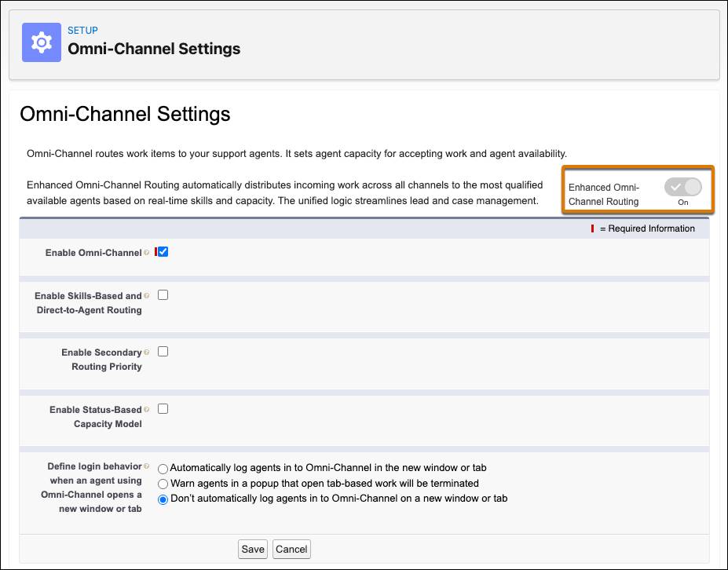Click the Enable Omni-Channel label text
728x570 pixels.
point(93,253)
